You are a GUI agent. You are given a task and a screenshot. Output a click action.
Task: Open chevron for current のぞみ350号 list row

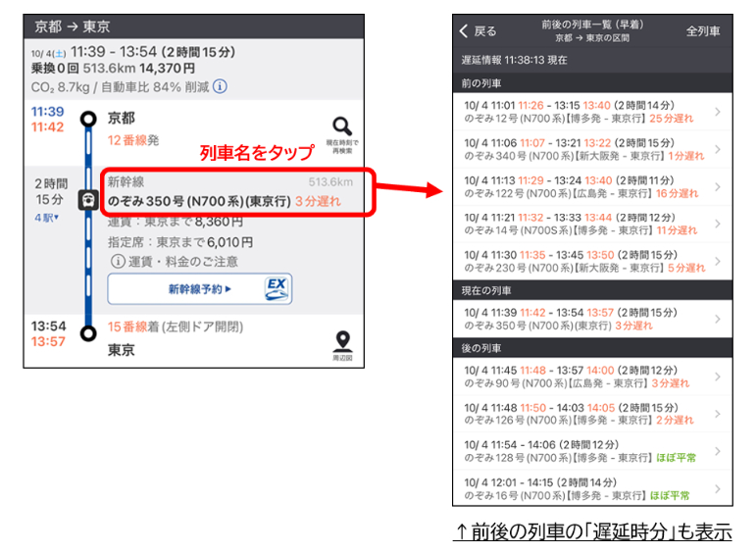718,320
